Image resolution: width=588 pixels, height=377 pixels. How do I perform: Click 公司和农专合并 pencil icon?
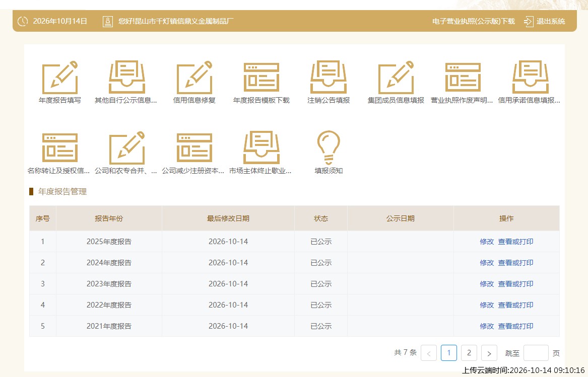127,147
